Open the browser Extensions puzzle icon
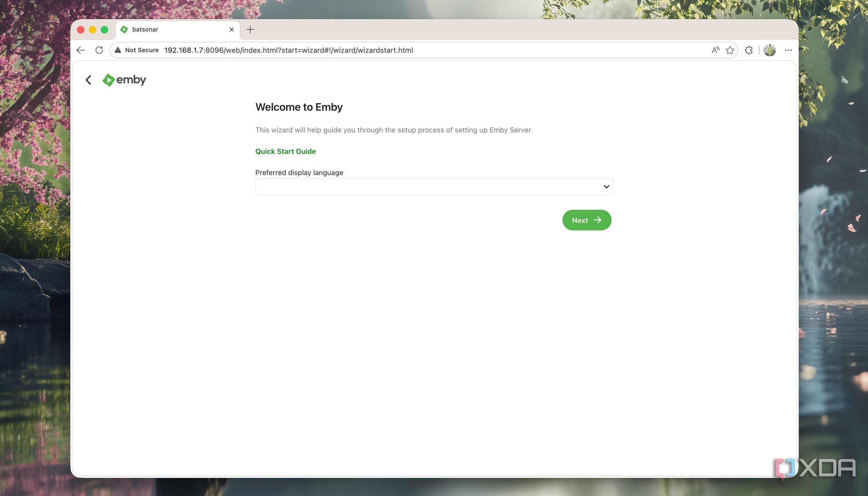 pyautogui.click(x=749, y=50)
